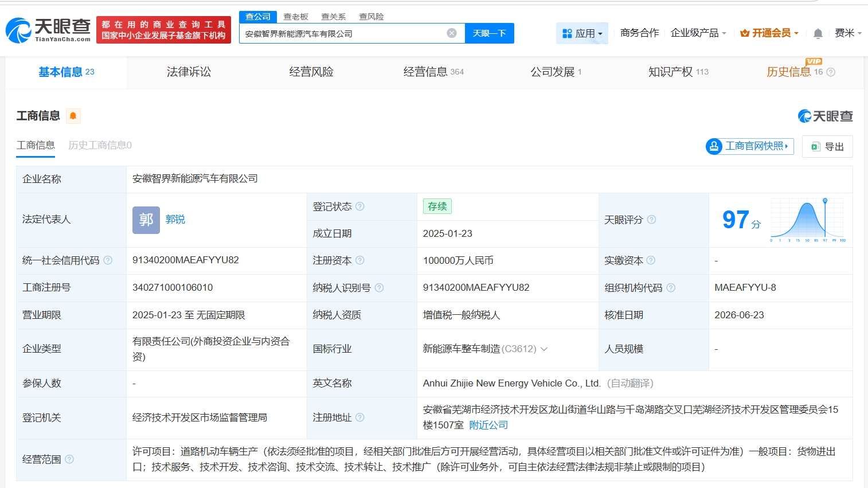Click the 郭 avatar icon
This screenshot has height=488, width=868.
click(x=146, y=220)
